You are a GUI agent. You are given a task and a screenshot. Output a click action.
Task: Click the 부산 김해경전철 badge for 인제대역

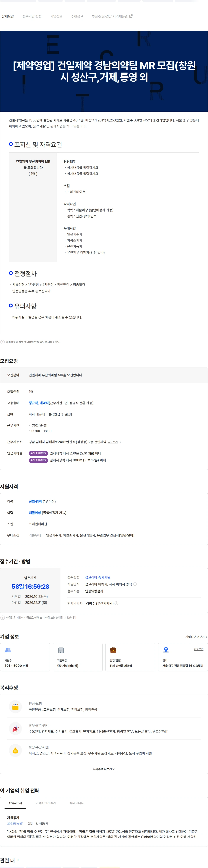38,453
